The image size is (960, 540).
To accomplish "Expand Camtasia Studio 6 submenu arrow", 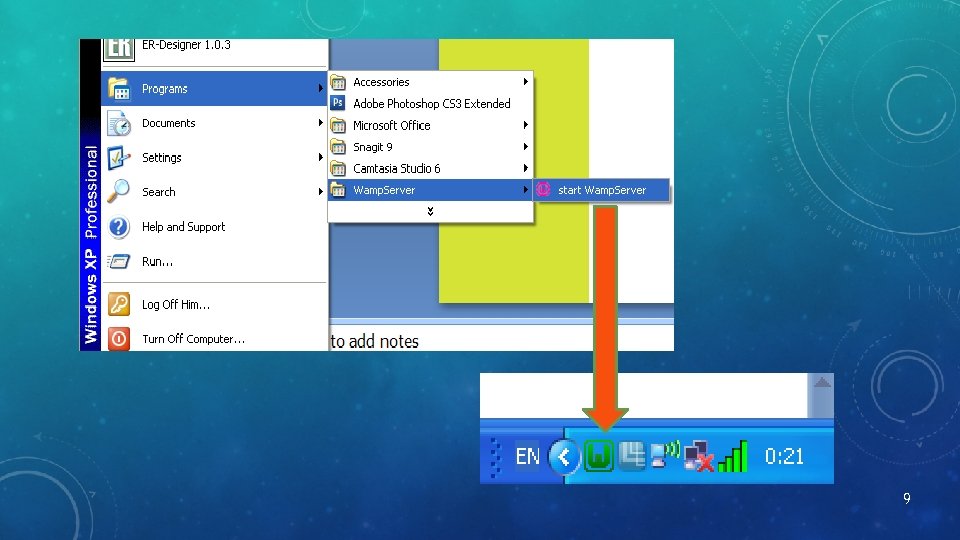I will tap(525, 168).
